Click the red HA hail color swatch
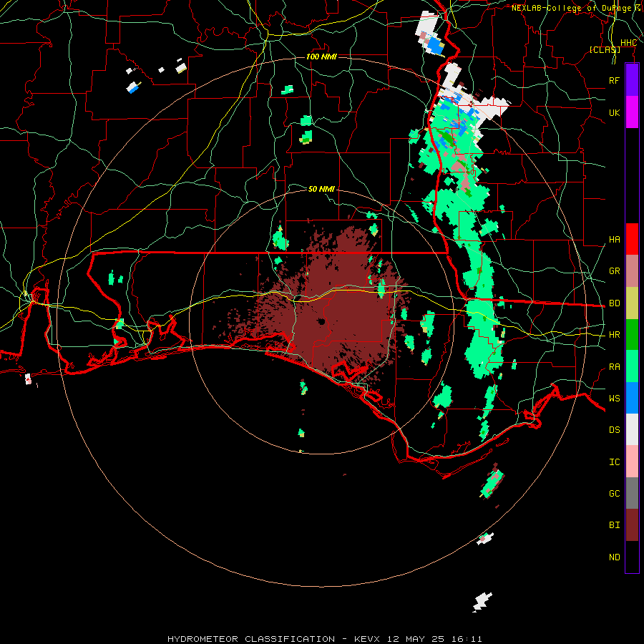 [632, 239]
